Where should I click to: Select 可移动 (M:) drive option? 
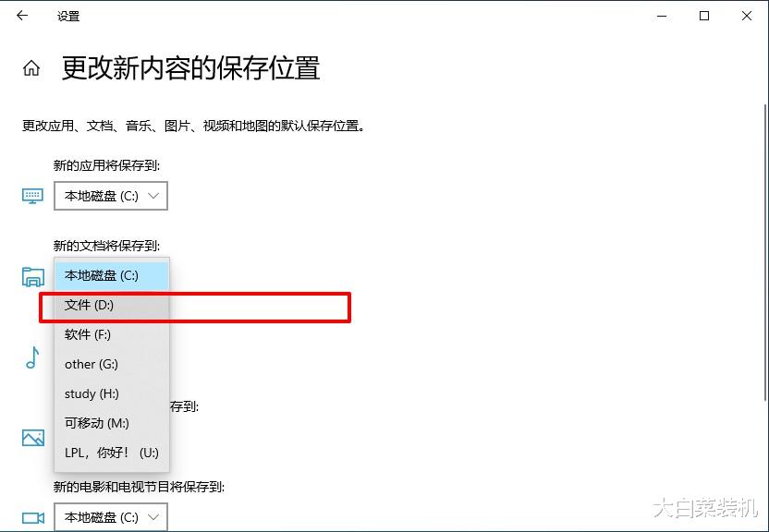112,423
